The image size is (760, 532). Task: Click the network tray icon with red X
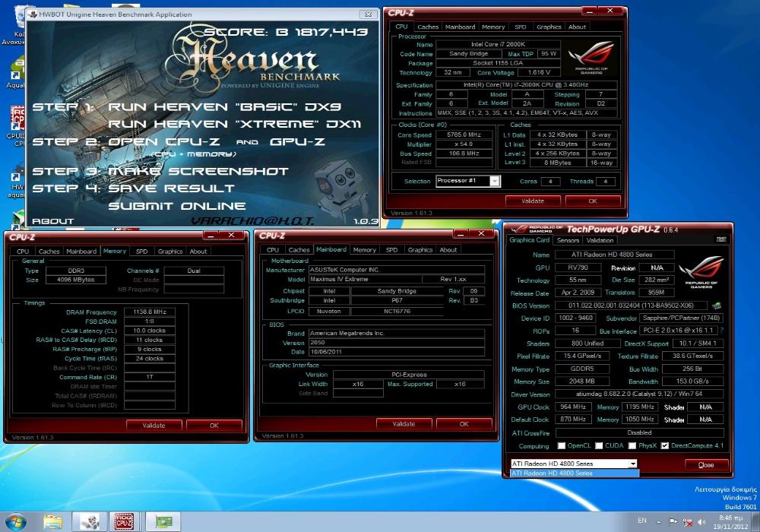[x=687, y=522]
